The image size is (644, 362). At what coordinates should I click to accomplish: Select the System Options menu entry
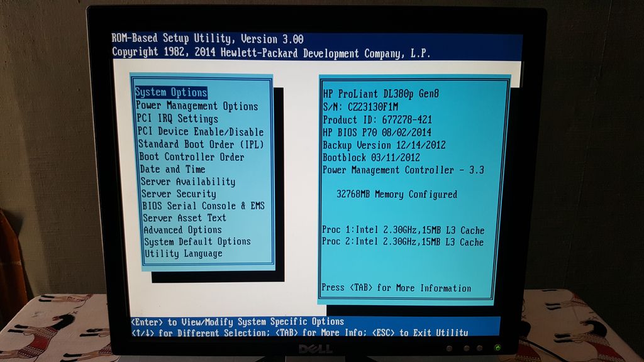(x=171, y=92)
